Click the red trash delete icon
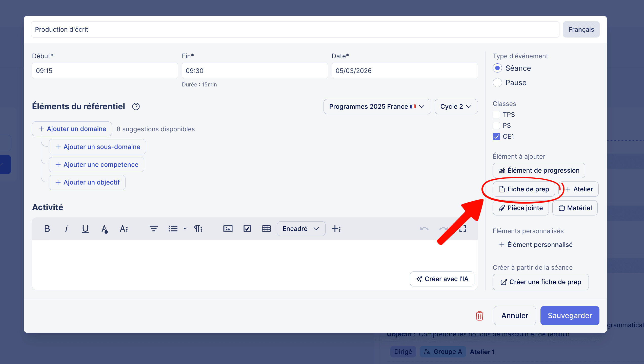This screenshot has height=364, width=644. [x=479, y=316]
